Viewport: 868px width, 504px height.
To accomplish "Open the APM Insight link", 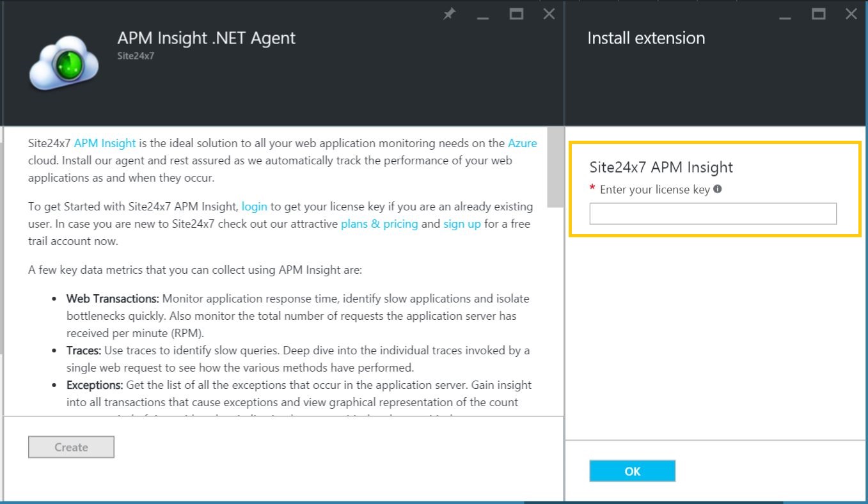I will (105, 143).
